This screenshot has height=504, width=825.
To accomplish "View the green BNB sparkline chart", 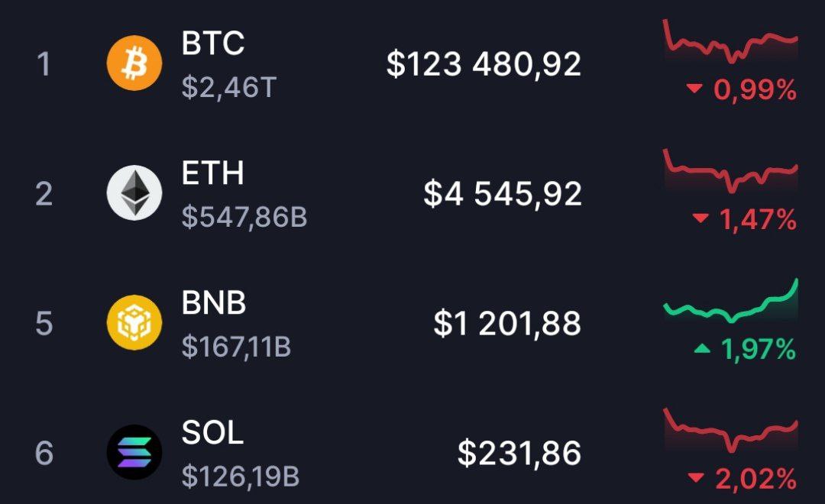I will [x=730, y=304].
